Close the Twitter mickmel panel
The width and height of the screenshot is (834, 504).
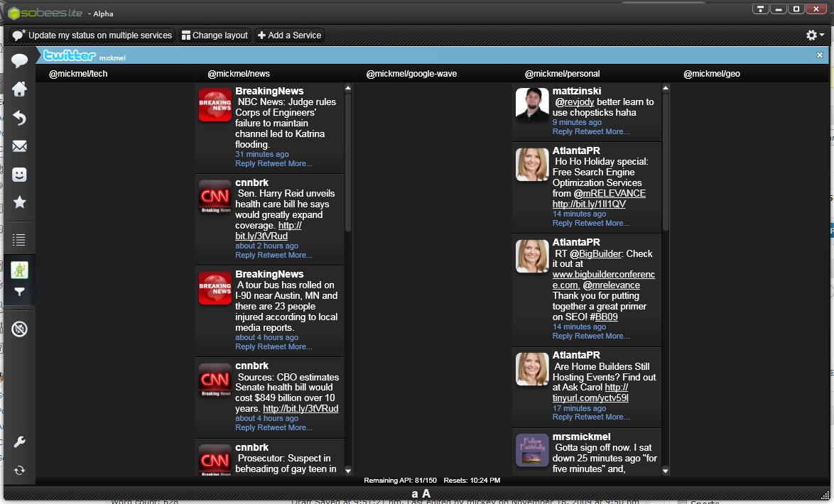820,55
